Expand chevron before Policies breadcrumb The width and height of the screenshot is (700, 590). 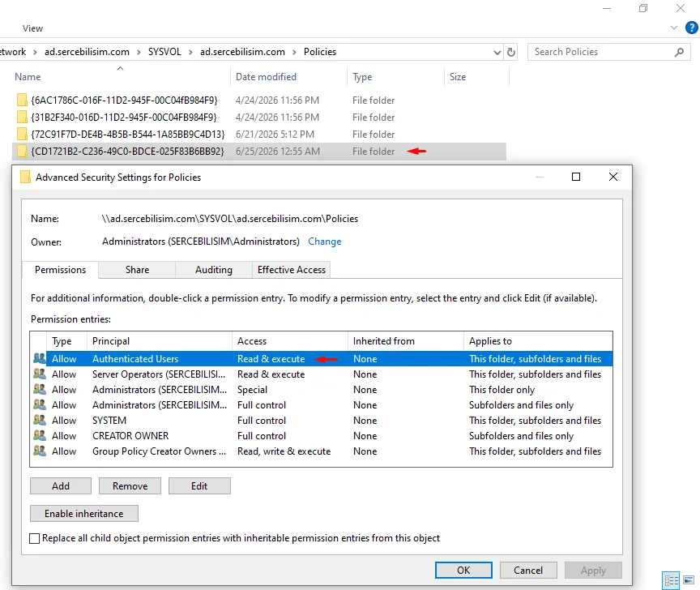tap(294, 52)
